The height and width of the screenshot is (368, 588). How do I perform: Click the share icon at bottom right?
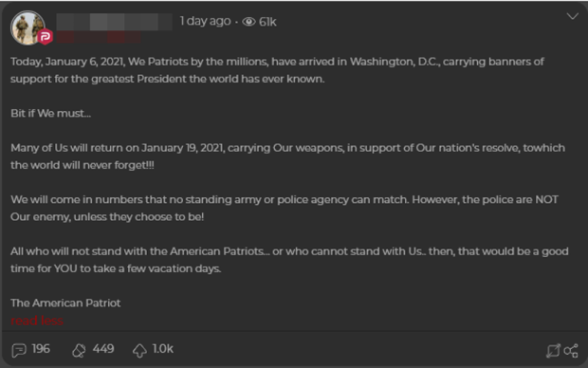coord(571,351)
